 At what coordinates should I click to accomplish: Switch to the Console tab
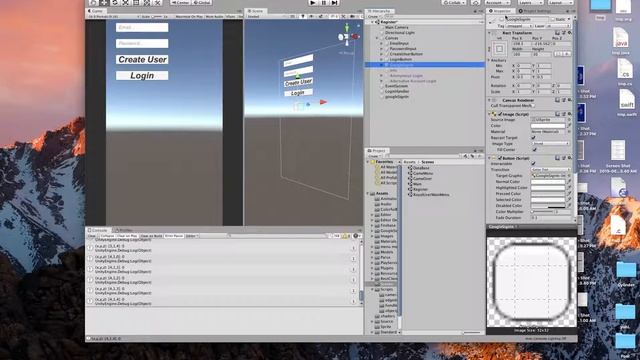point(98,230)
